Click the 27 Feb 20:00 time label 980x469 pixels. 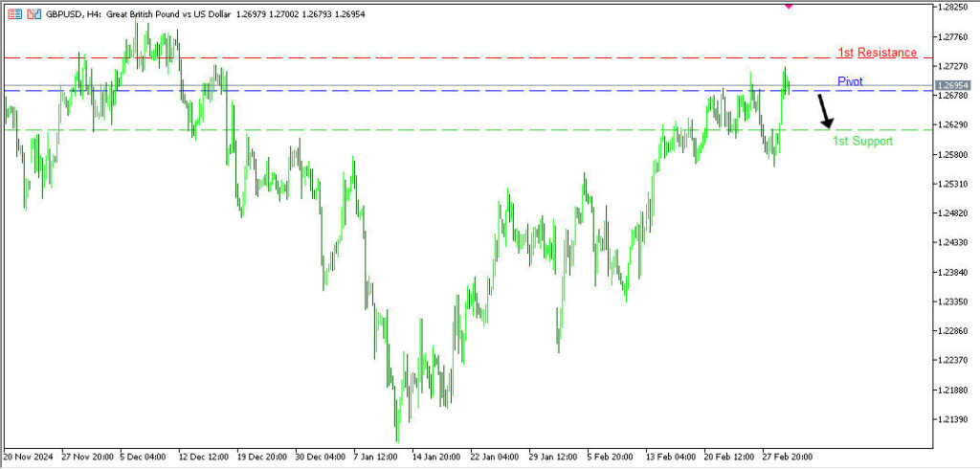click(x=787, y=457)
